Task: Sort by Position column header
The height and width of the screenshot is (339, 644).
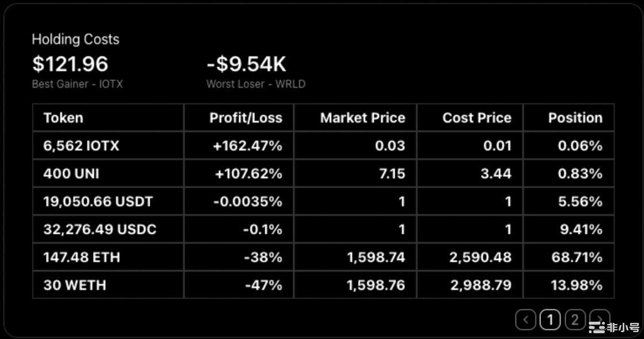Action: coord(575,118)
